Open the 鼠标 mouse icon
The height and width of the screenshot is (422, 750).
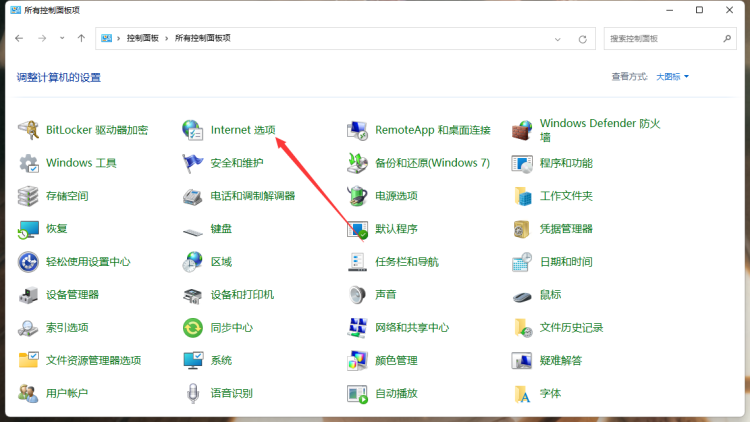(x=522, y=297)
